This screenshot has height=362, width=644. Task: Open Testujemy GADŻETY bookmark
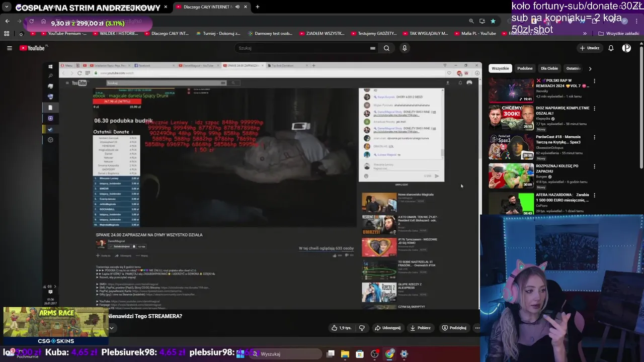tap(373, 34)
